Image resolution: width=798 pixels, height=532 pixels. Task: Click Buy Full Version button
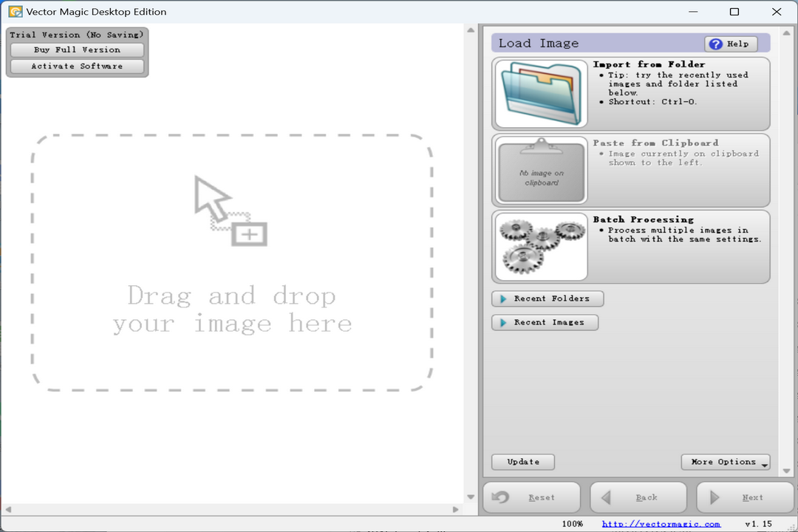(77, 50)
